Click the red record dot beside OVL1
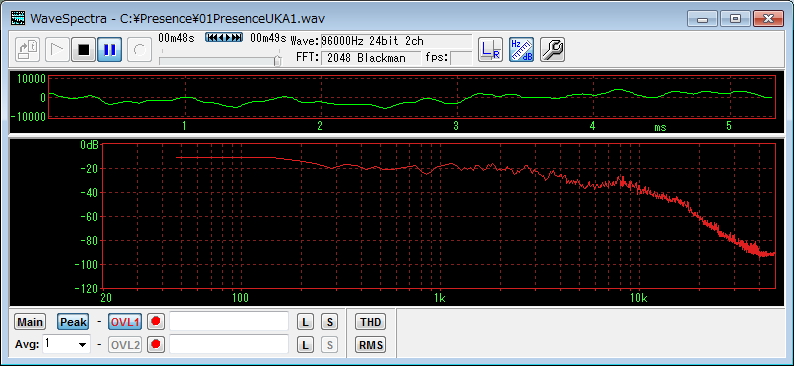The height and width of the screenshot is (366, 794). pyautogui.click(x=155, y=321)
